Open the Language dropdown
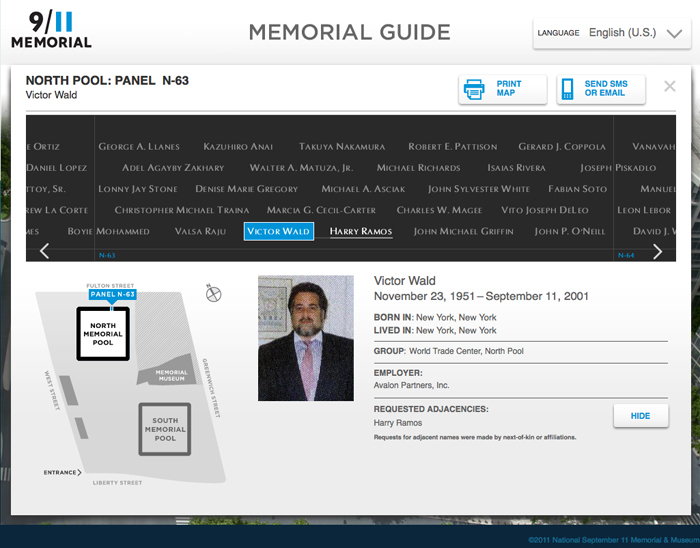The height and width of the screenshot is (548, 700). click(x=612, y=33)
